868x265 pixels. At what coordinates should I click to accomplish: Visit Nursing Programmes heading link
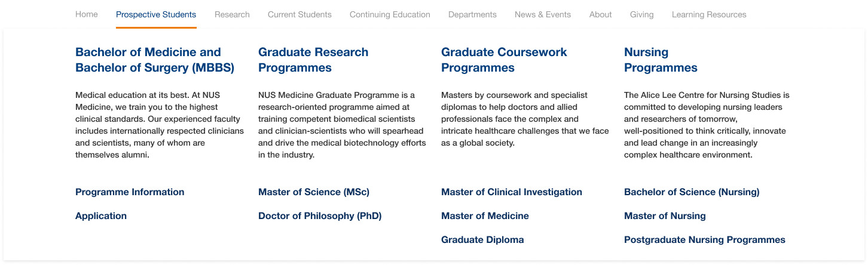click(x=661, y=60)
